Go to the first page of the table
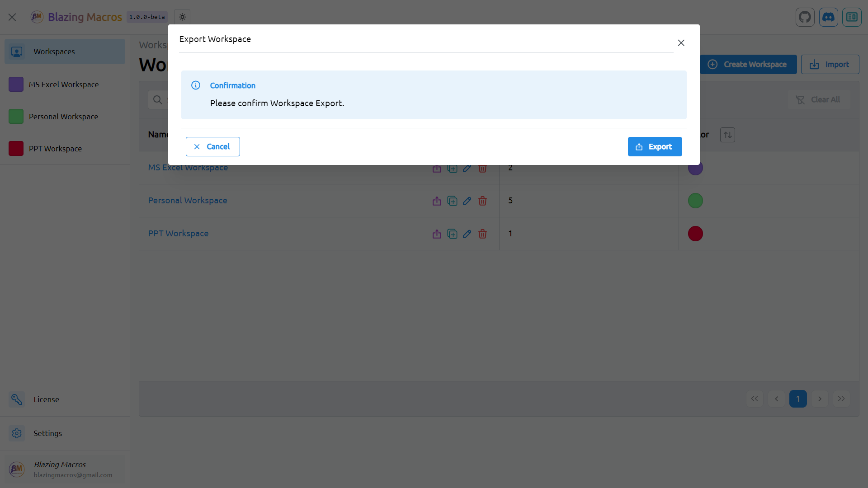This screenshot has height=488, width=868. click(x=755, y=399)
